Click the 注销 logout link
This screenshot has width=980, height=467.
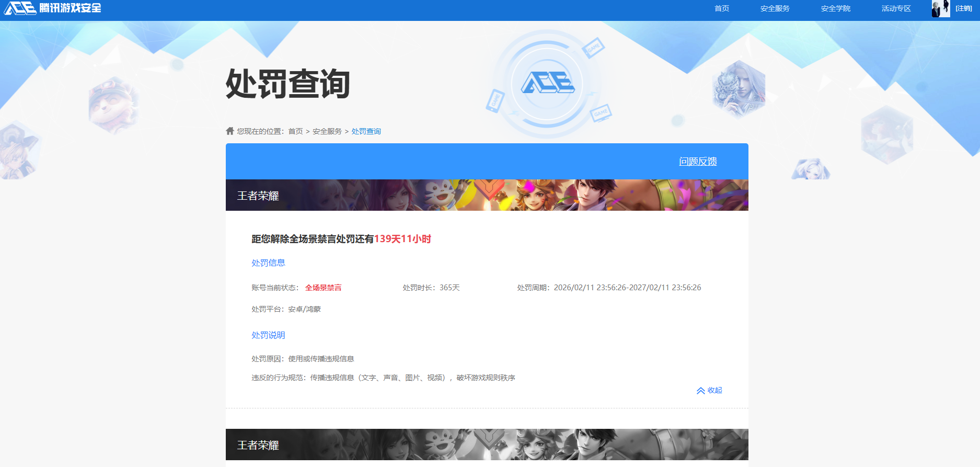[x=964, y=8]
